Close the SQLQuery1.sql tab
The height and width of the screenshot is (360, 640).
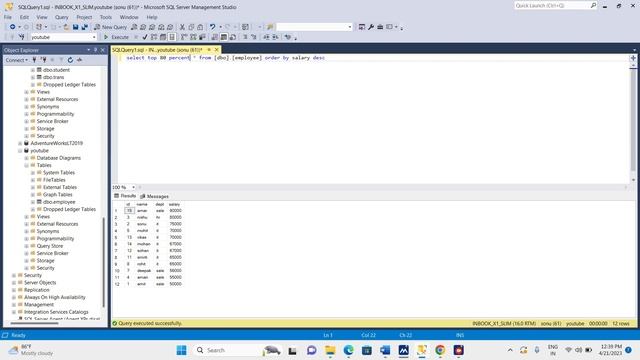pos(217,50)
